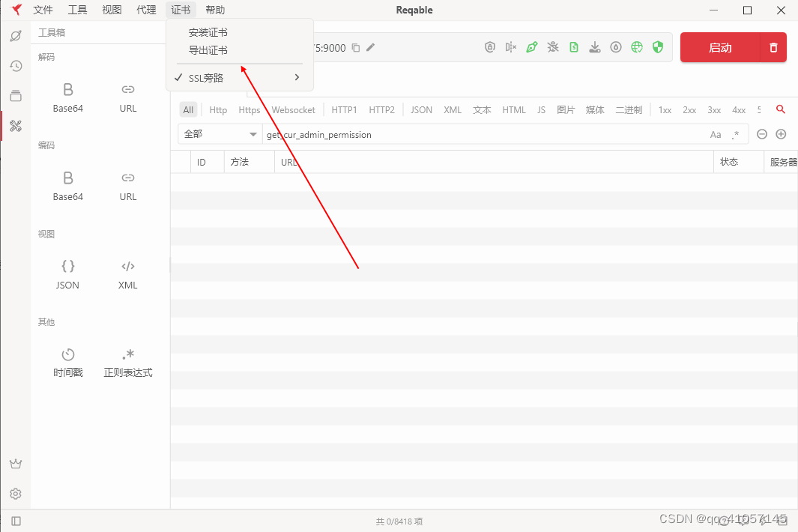Select the Http filter tab
This screenshot has width=798, height=532.
point(218,109)
